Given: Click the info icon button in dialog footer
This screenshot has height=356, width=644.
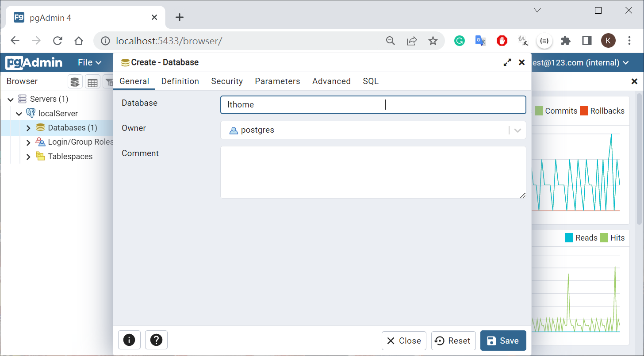Looking at the screenshot, I should tap(129, 340).
